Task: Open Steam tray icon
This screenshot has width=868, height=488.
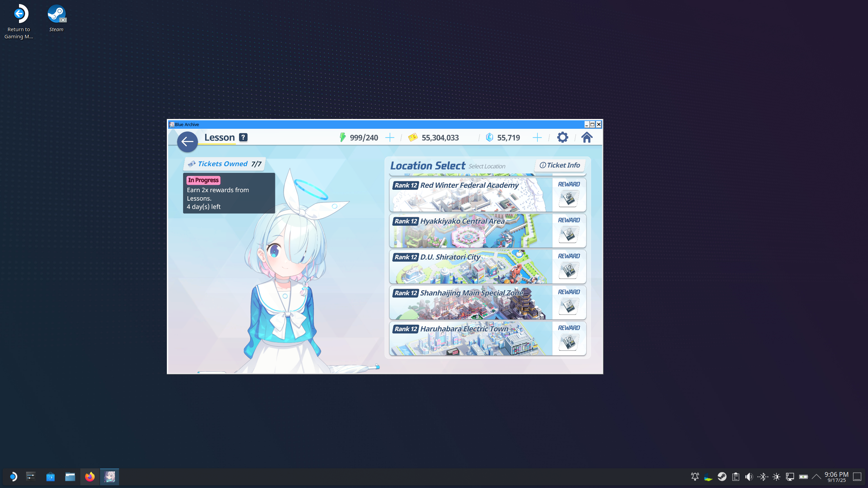Action: [722, 477]
